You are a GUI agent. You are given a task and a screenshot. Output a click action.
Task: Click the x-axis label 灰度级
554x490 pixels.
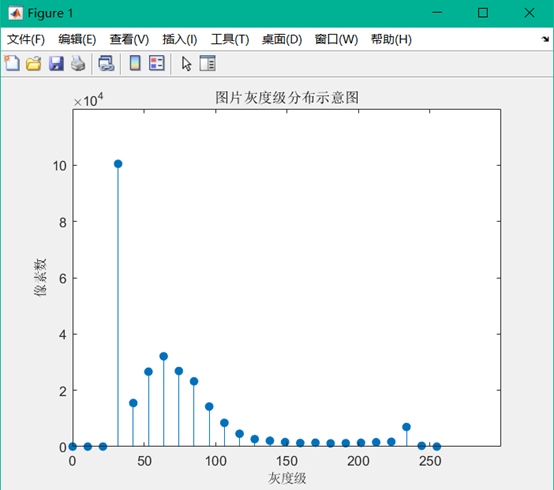[x=287, y=478]
